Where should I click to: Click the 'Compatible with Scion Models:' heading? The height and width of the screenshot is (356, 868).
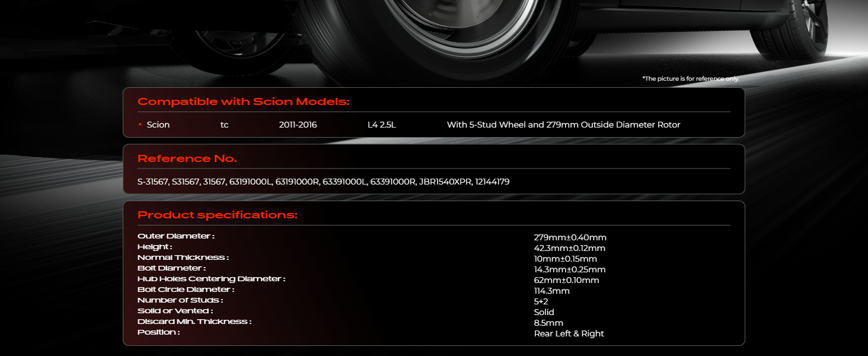coord(244,101)
